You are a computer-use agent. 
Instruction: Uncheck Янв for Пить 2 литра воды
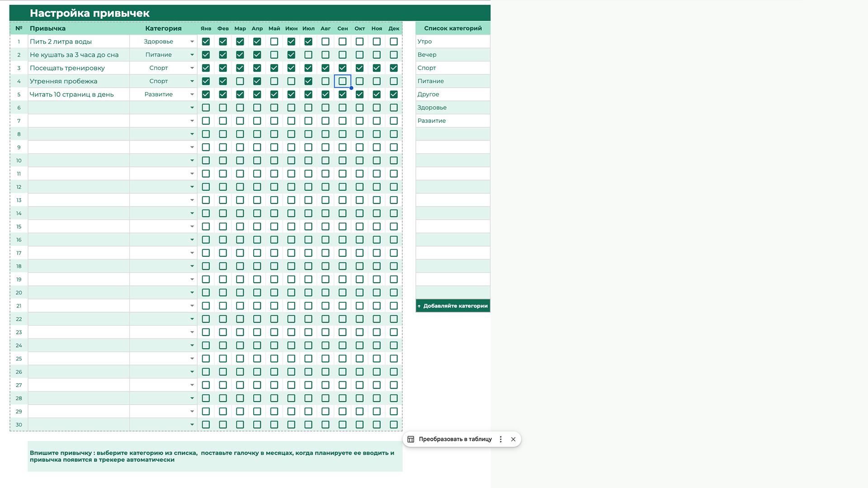point(206,42)
